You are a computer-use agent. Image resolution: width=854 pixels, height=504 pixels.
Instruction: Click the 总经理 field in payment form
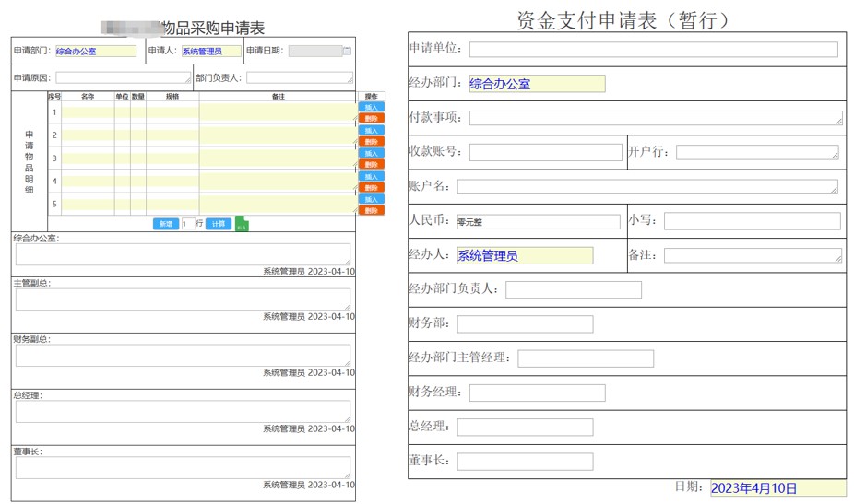pos(525,428)
